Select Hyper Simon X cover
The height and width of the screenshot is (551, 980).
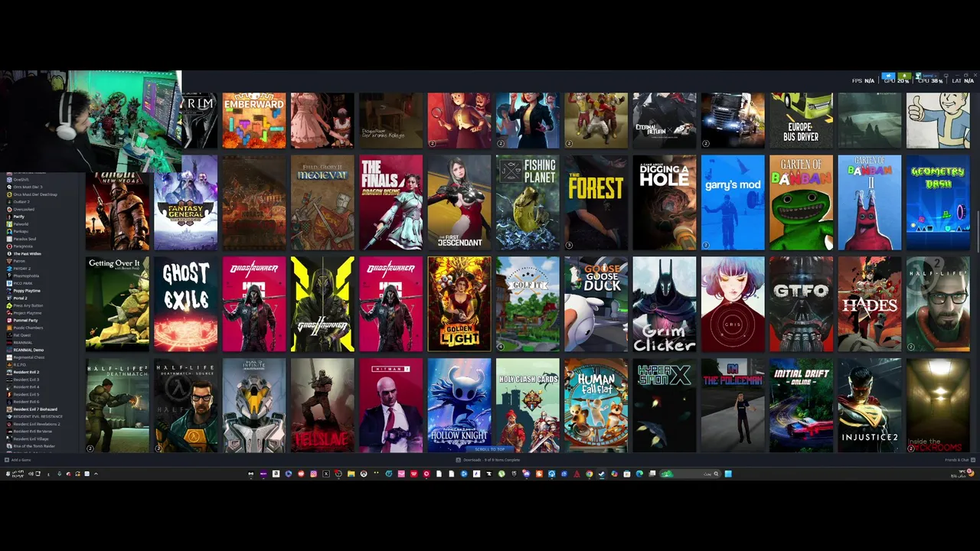665,406
